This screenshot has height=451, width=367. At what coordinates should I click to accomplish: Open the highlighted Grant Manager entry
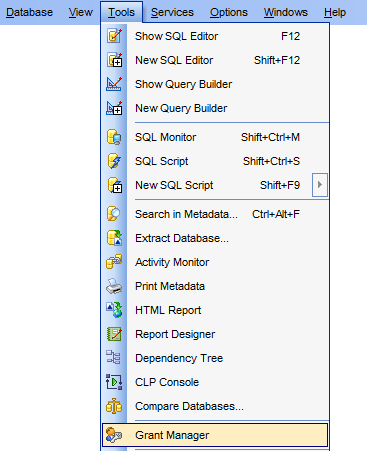point(215,435)
